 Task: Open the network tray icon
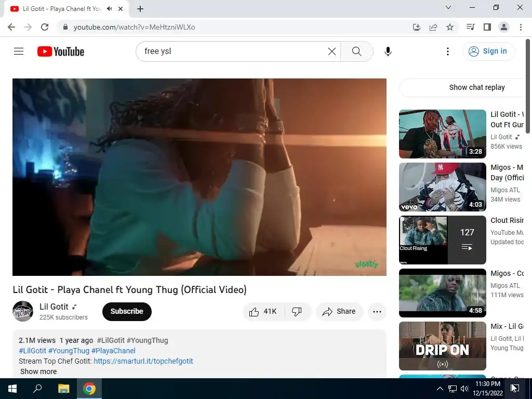tap(453, 389)
